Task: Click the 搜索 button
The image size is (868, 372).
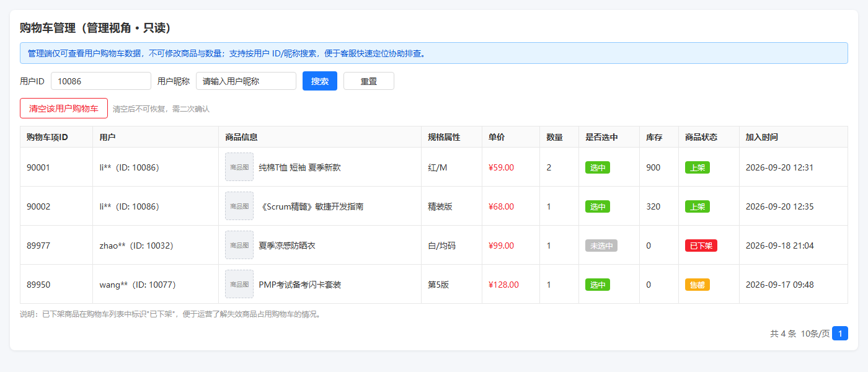Action: point(320,81)
